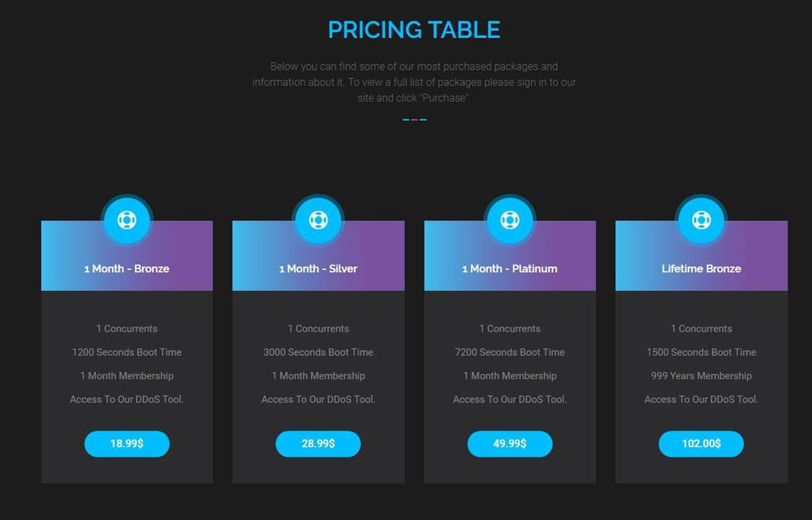Click the intro paragraph below the heading
Viewport: 812px width, 520px height.
414,82
